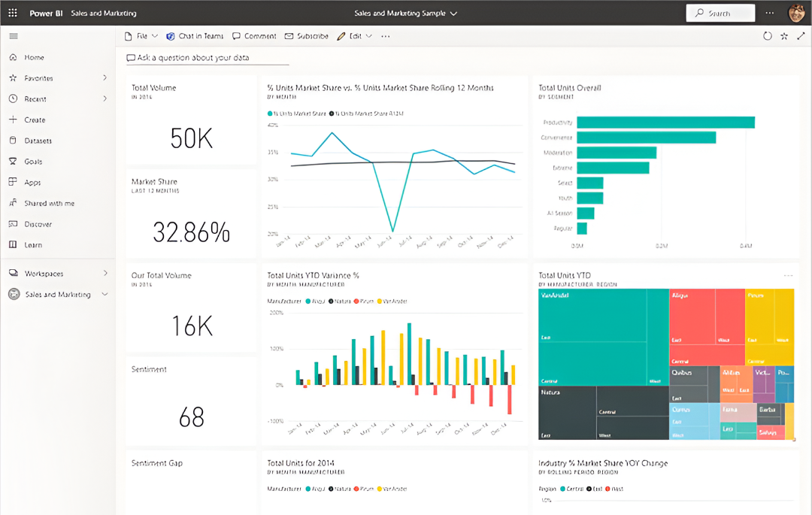Viewport: 812px width, 515px height.
Task: Click Total Units YTD Variance % title
Action: [x=313, y=275]
